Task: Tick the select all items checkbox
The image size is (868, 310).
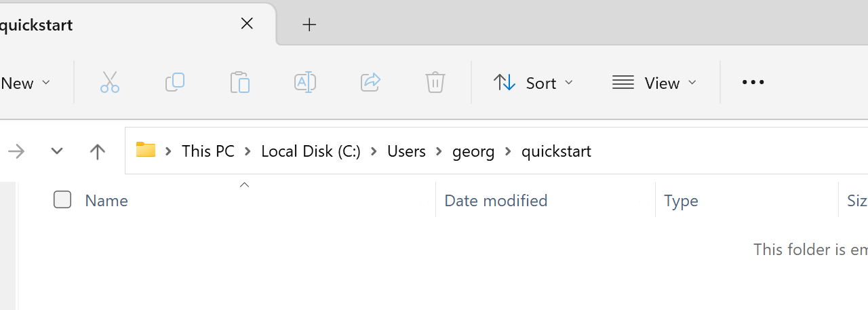Action: pyautogui.click(x=62, y=200)
